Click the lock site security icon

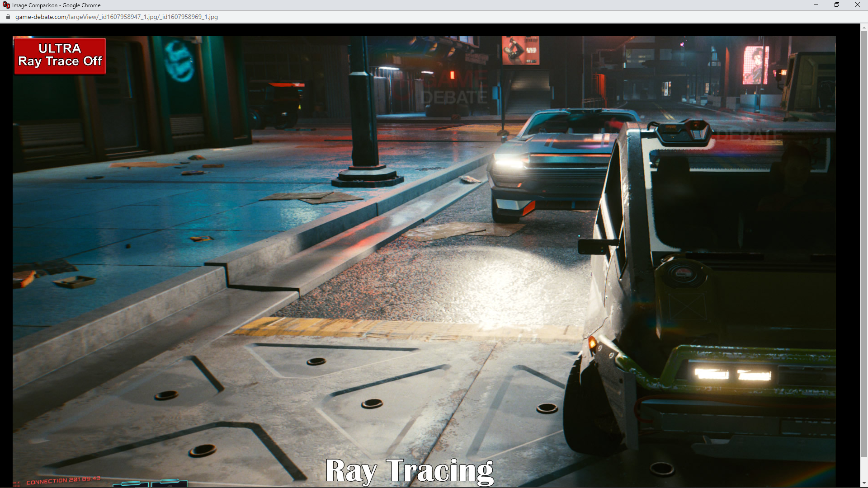coord(8,17)
